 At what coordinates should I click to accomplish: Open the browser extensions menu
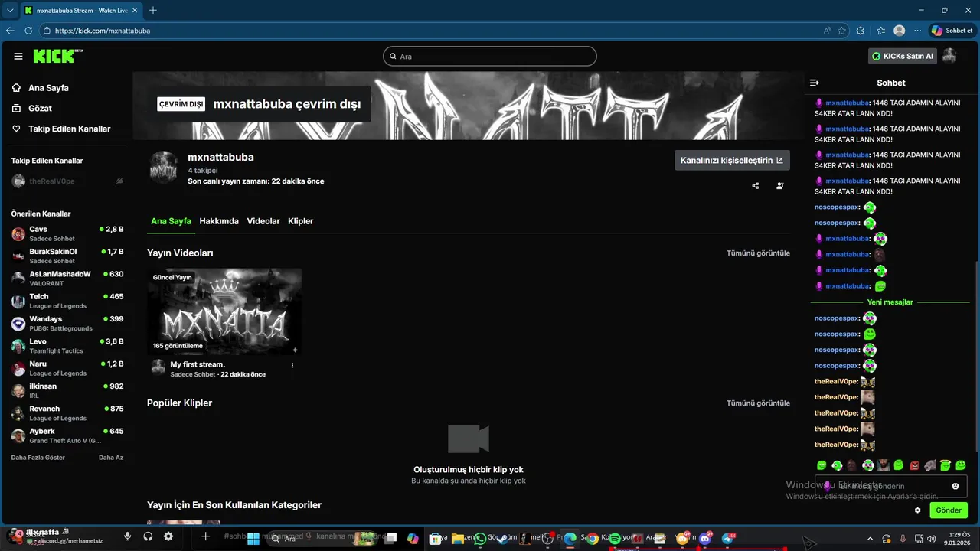(x=861, y=31)
